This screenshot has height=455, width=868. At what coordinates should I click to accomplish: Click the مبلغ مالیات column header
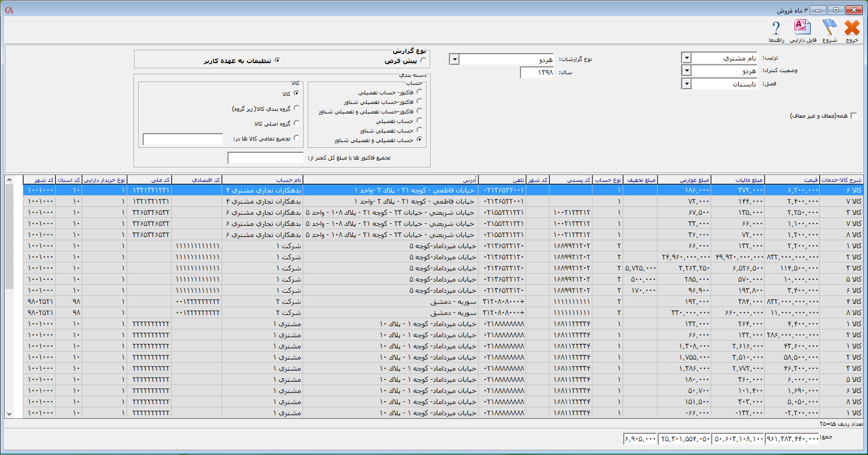(x=737, y=180)
